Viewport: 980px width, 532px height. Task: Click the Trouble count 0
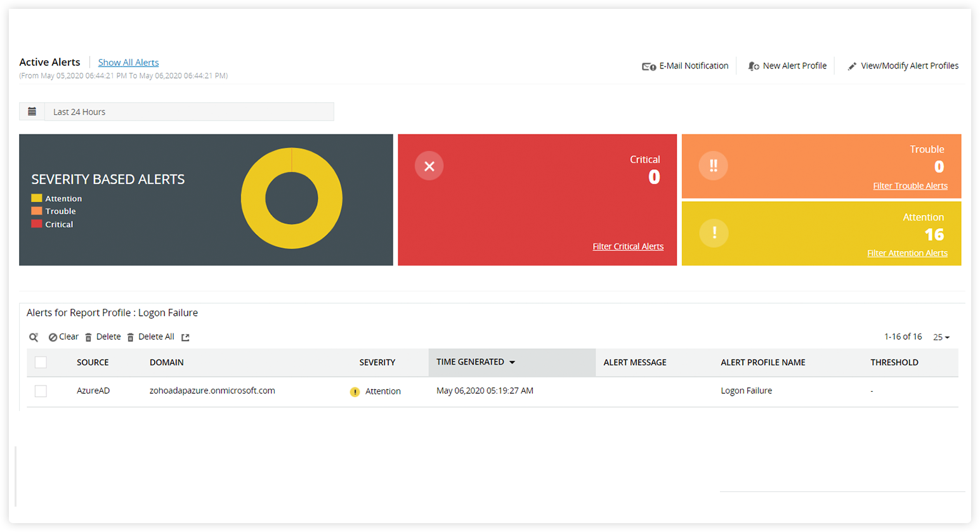point(939,167)
